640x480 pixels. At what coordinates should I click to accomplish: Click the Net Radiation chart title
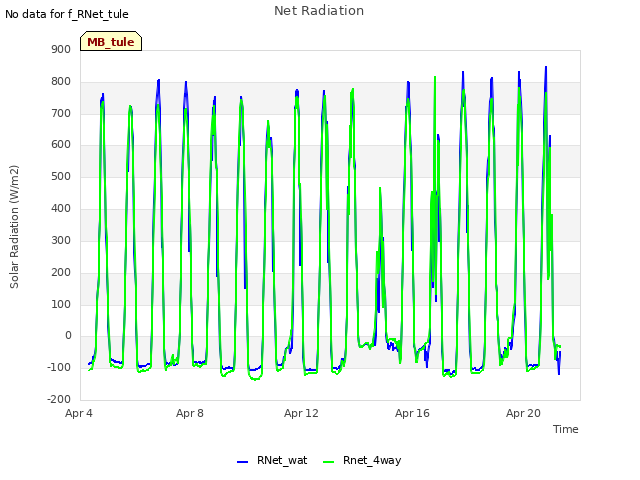click(x=319, y=11)
